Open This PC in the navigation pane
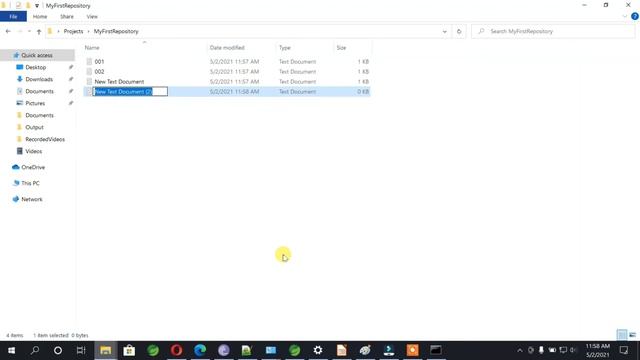This screenshot has height=360, width=640. point(30,183)
